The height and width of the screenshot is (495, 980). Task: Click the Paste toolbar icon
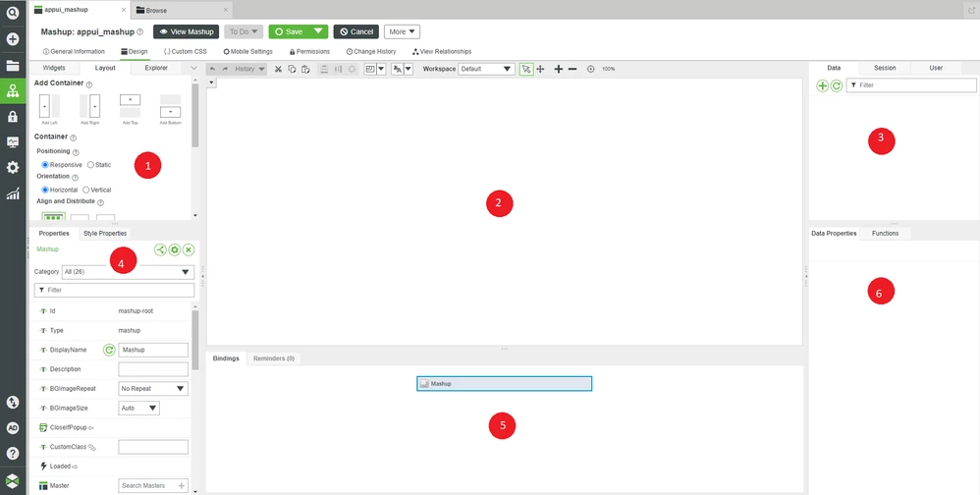pyautogui.click(x=305, y=69)
